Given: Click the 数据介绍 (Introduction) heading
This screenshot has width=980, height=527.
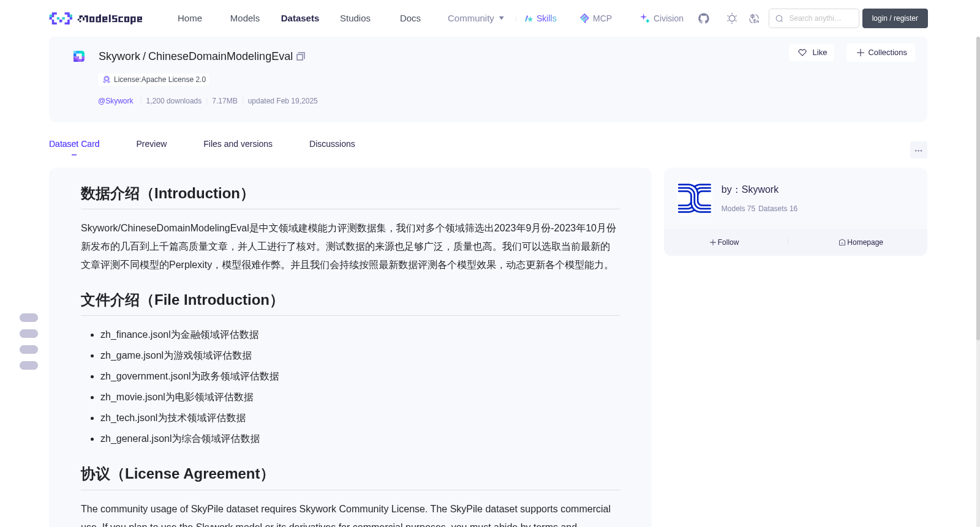Looking at the screenshot, I should click(x=167, y=193).
